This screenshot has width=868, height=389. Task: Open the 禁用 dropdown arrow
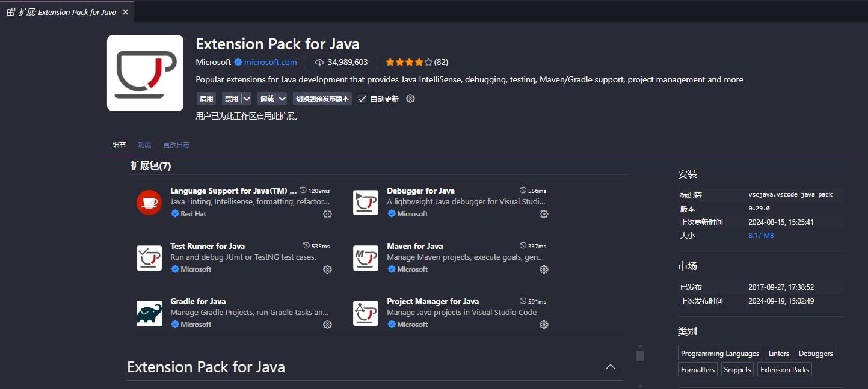[x=247, y=99]
